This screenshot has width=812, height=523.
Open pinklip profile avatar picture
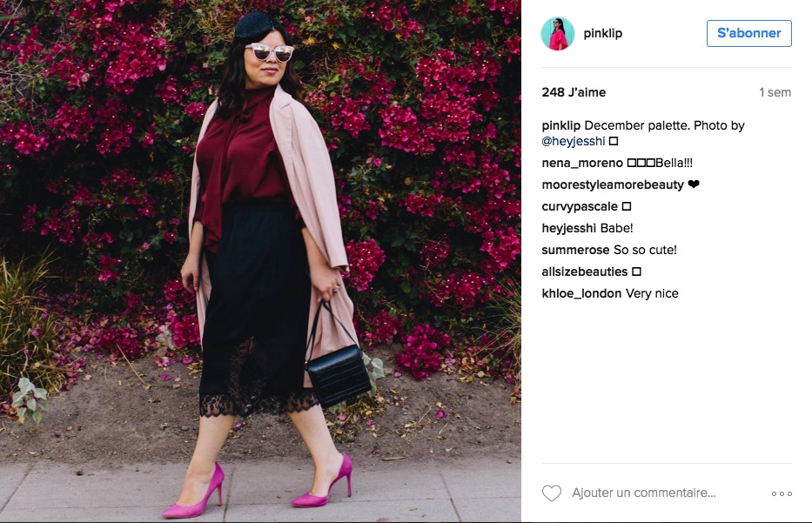point(558,34)
